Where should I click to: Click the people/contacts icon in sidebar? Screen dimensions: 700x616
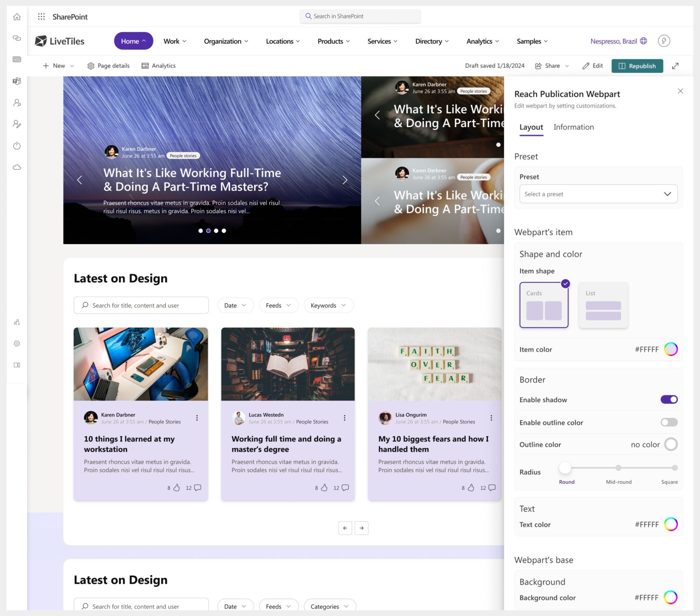[17, 102]
